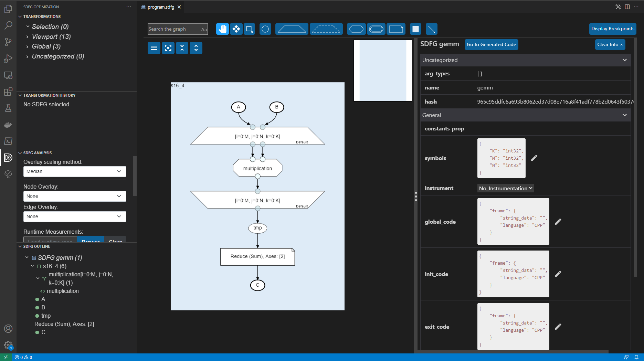Image resolution: width=644 pixels, height=361 pixels.
Task: Open SDFG Optimization more actions menu
Action: pyautogui.click(x=129, y=7)
